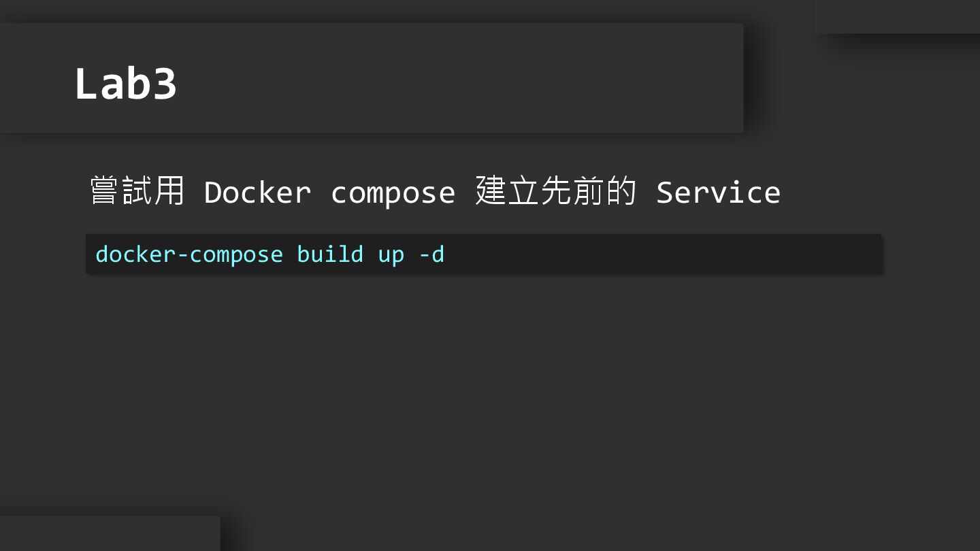Viewport: 980px width, 551px height.
Task: Select the capitalized word Docker in subtitle
Action: coord(257,193)
